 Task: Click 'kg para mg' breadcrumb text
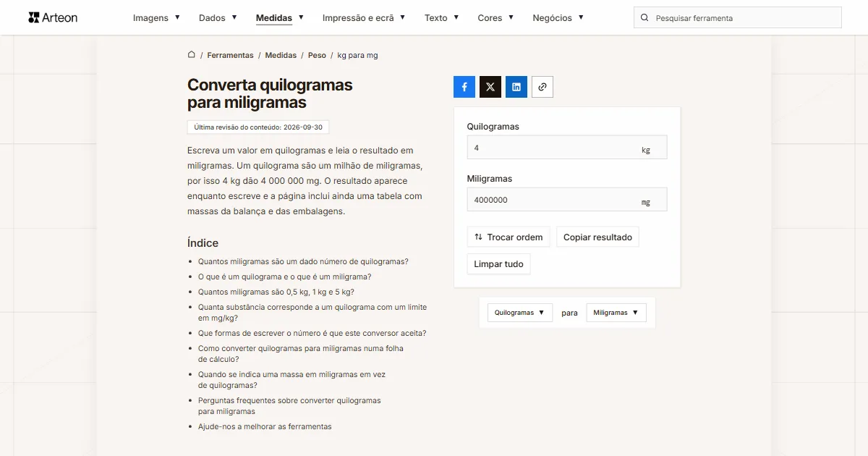click(x=357, y=55)
